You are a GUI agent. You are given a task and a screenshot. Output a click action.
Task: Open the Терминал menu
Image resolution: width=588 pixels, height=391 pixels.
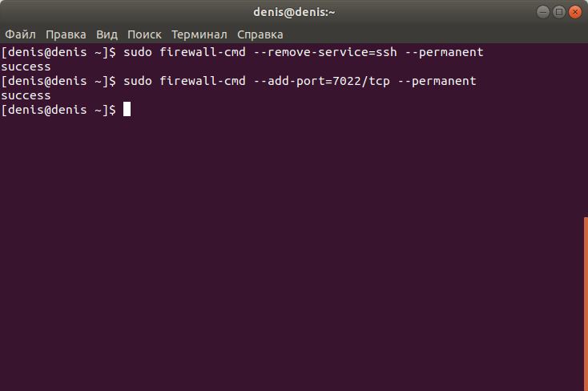[199, 34]
